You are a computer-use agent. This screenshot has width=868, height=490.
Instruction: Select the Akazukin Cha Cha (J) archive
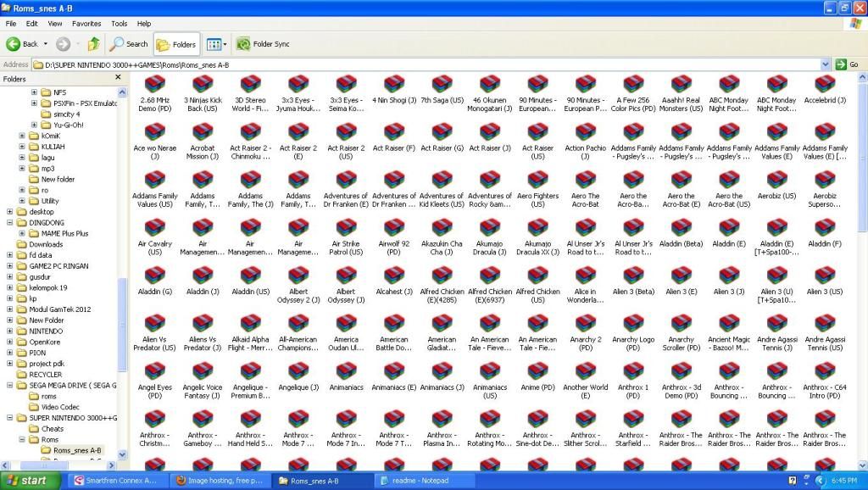pos(442,237)
